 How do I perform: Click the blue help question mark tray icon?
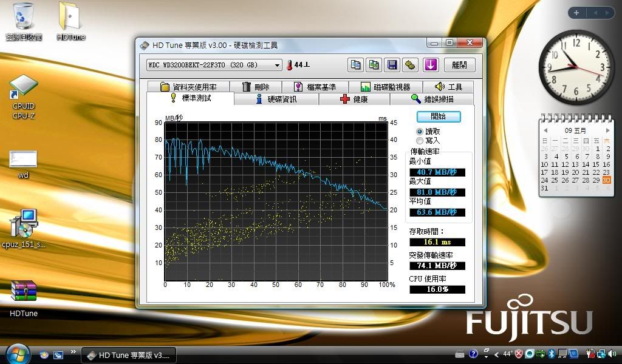[x=473, y=354]
